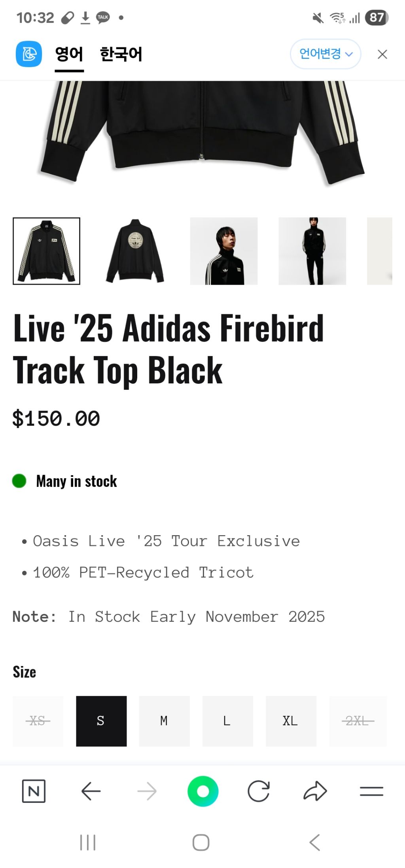Choose size L option
Image resolution: width=405 pixels, height=868 pixels.
(x=227, y=721)
